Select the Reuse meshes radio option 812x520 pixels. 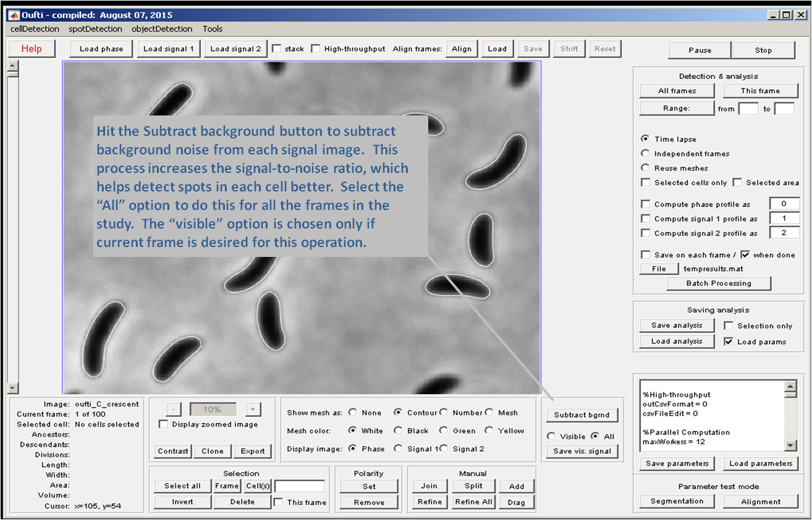coord(646,168)
